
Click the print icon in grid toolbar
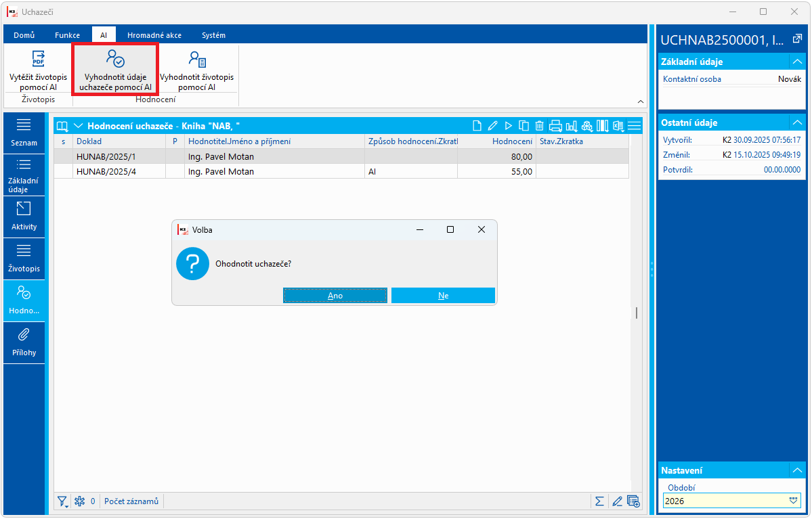(x=555, y=126)
